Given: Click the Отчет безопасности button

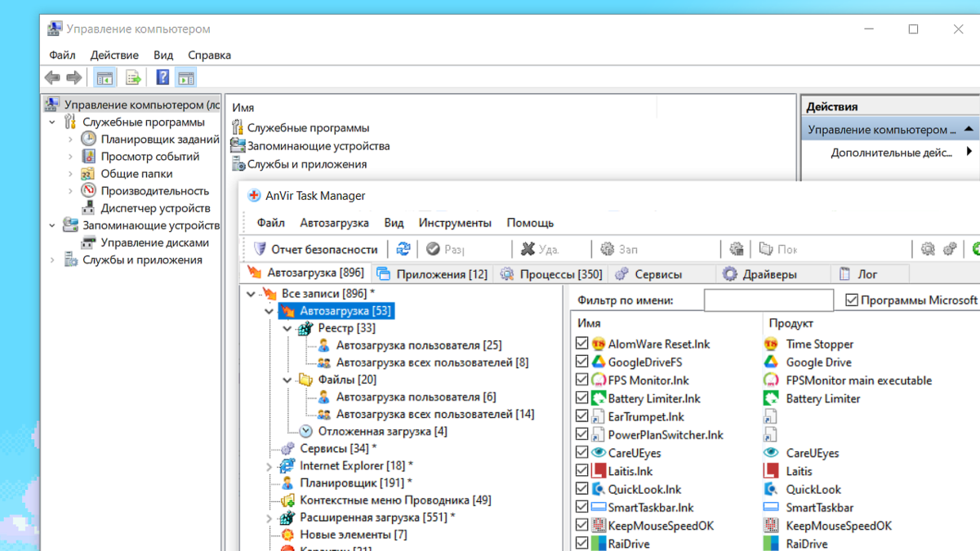Looking at the screenshot, I should (x=315, y=249).
